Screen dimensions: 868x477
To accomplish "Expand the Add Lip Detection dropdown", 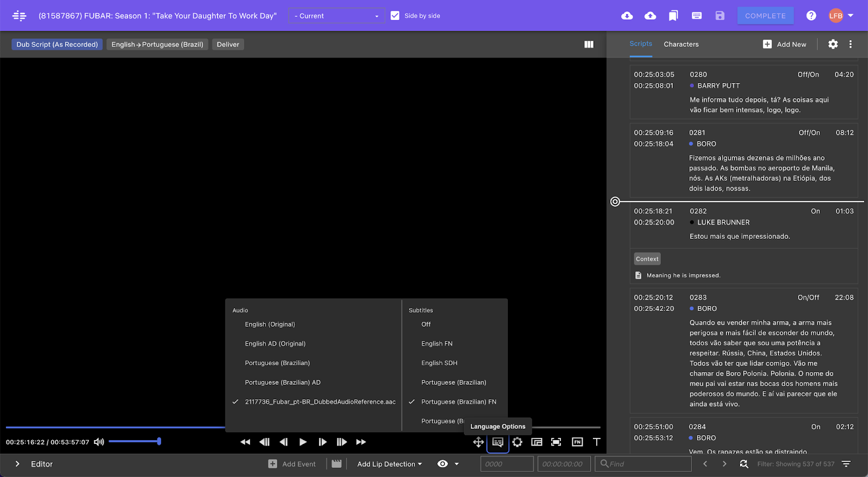I will point(390,464).
